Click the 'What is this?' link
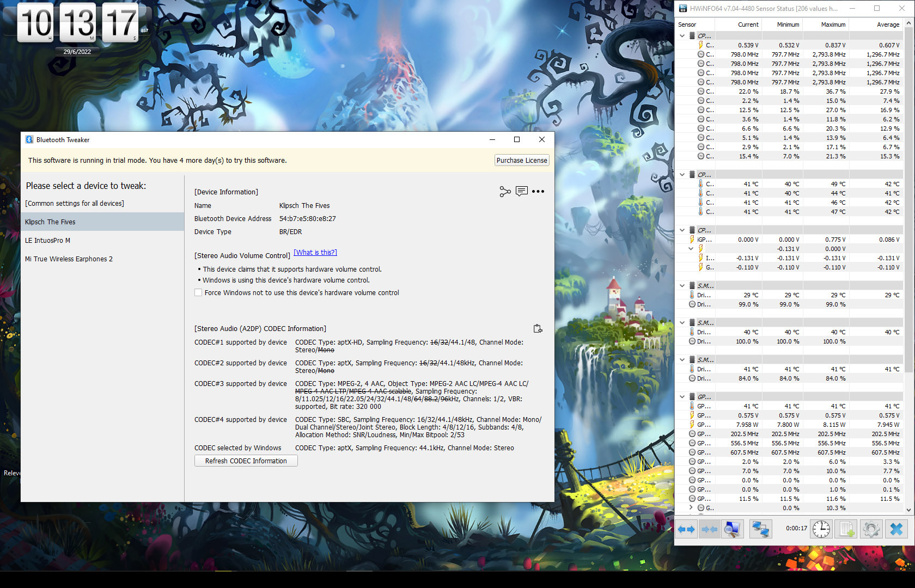Viewport: 915px width, 588px height. tap(315, 253)
